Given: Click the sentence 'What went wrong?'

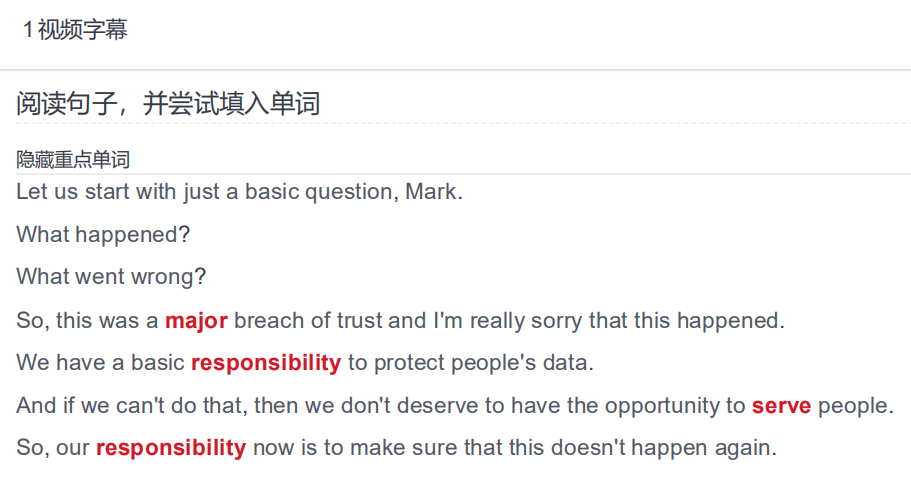Looking at the screenshot, I should coord(111,277).
